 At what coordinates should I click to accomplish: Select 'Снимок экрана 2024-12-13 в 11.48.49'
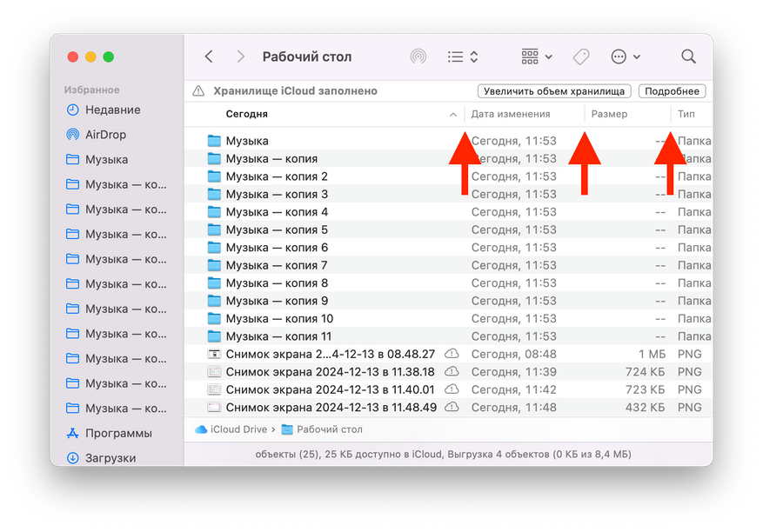pyautogui.click(x=448, y=408)
